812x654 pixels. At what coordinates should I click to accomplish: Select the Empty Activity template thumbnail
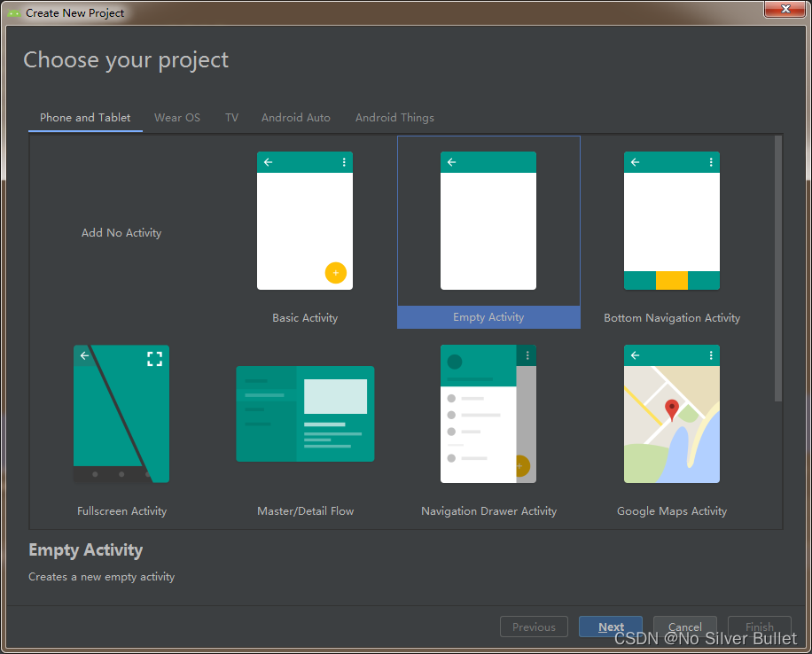pos(488,221)
